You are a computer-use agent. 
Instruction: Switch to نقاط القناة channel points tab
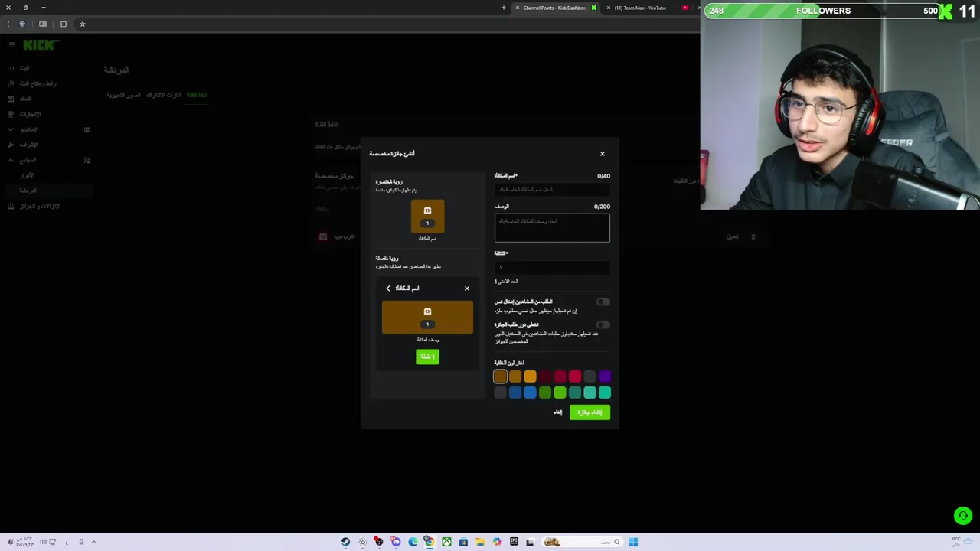(x=197, y=95)
